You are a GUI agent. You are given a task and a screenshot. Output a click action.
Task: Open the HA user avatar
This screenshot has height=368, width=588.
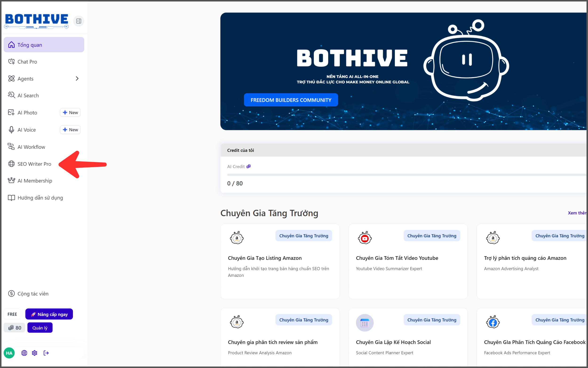tap(9, 353)
